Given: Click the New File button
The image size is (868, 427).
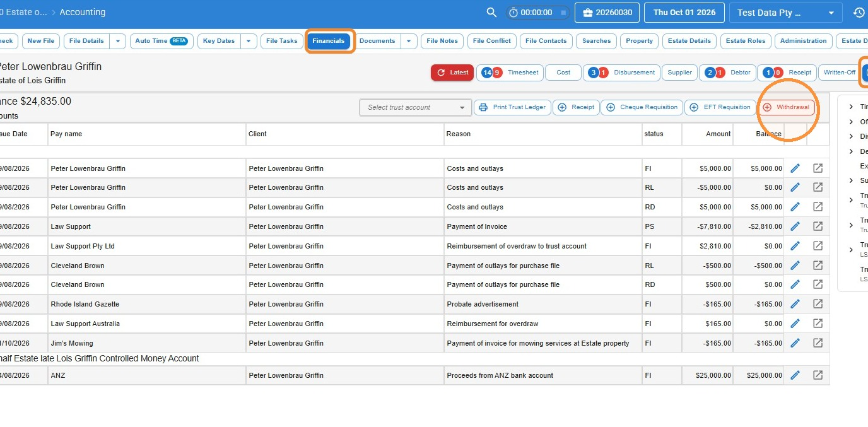Looking at the screenshot, I should pos(42,41).
